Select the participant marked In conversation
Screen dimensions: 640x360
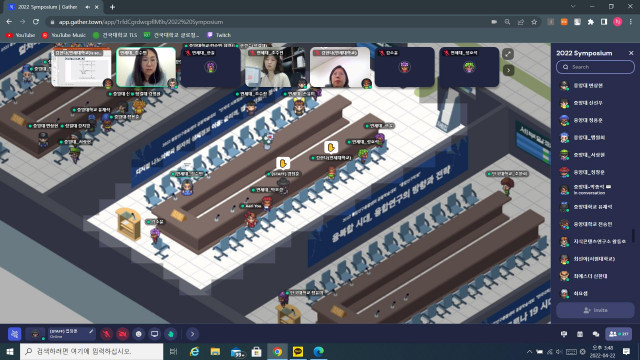593,189
